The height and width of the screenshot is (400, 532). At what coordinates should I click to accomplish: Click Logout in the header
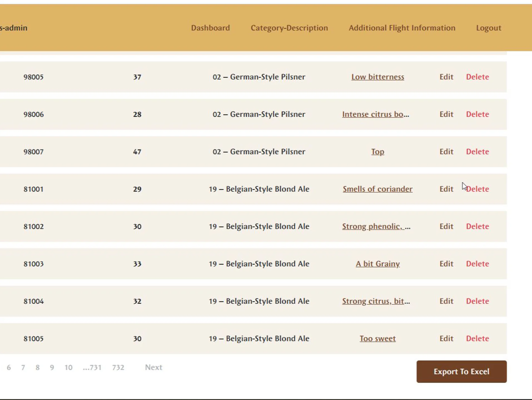(x=489, y=28)
